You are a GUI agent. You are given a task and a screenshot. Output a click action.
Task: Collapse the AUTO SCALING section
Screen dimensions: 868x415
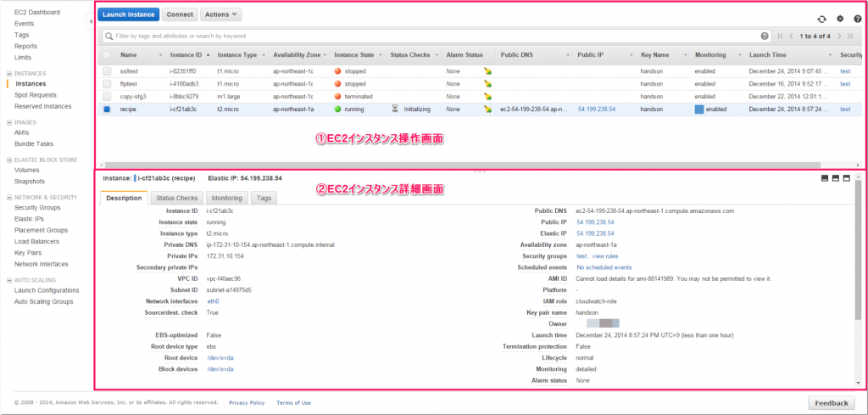(8, 280)
